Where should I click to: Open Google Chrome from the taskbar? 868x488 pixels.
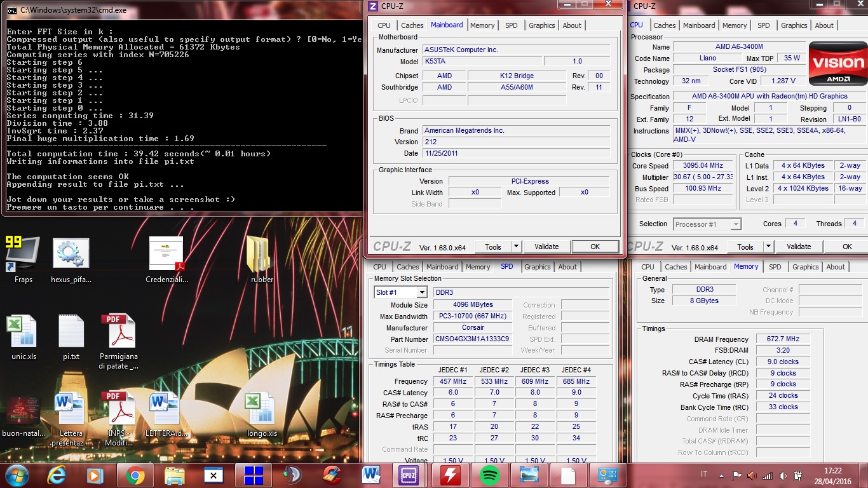(134, 475)
